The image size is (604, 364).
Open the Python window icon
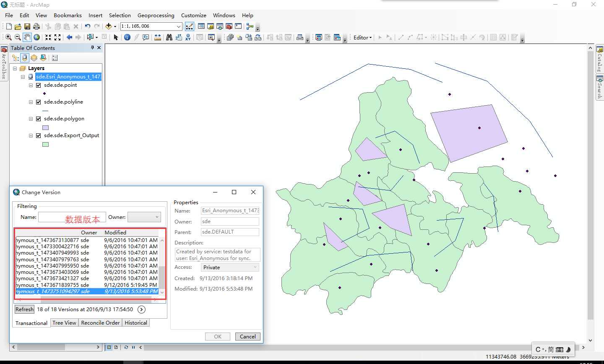coord(238,26)
